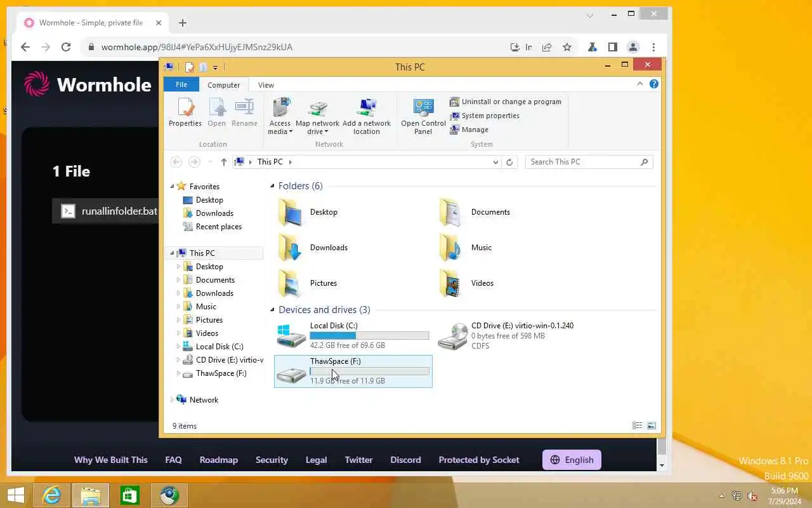Go back in Chrome browser

point(25,47)
